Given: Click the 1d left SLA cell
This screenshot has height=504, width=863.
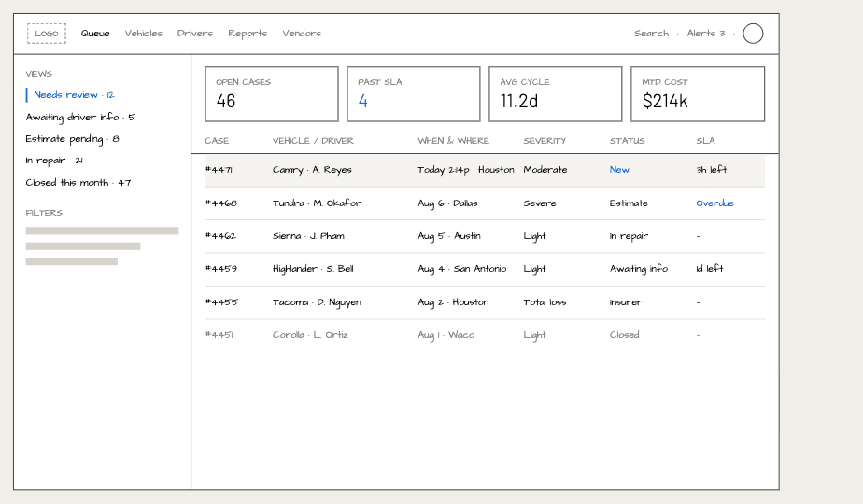Looking at the screenshot, I should tap(710, 269).
